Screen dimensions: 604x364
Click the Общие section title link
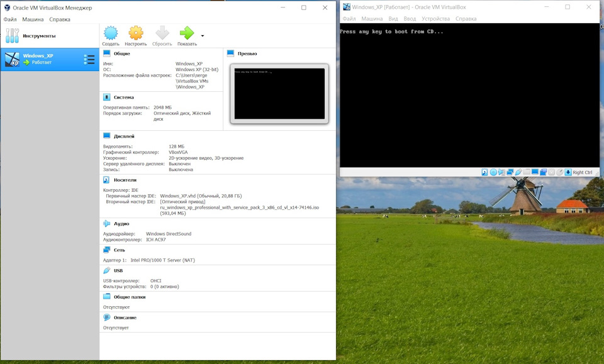[x=121, y=53]
